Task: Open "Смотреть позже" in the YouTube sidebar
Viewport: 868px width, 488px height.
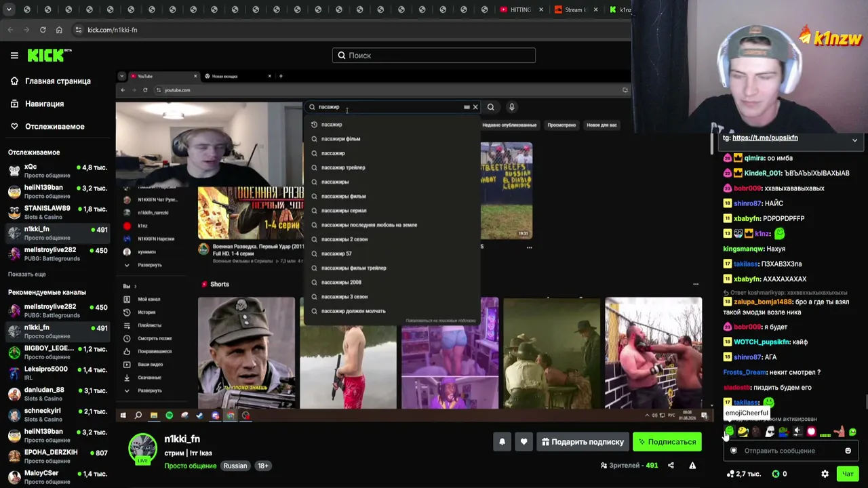Action: pos(148,338)
